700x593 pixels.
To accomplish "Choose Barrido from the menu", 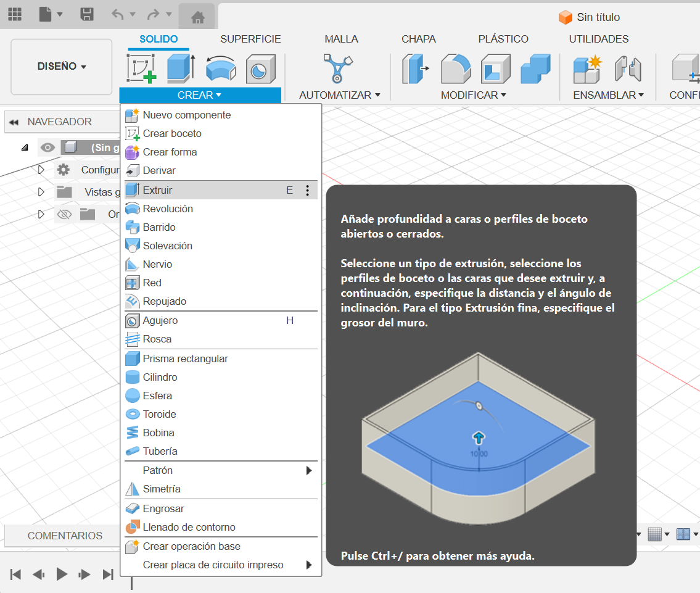I will coord(221,227).
